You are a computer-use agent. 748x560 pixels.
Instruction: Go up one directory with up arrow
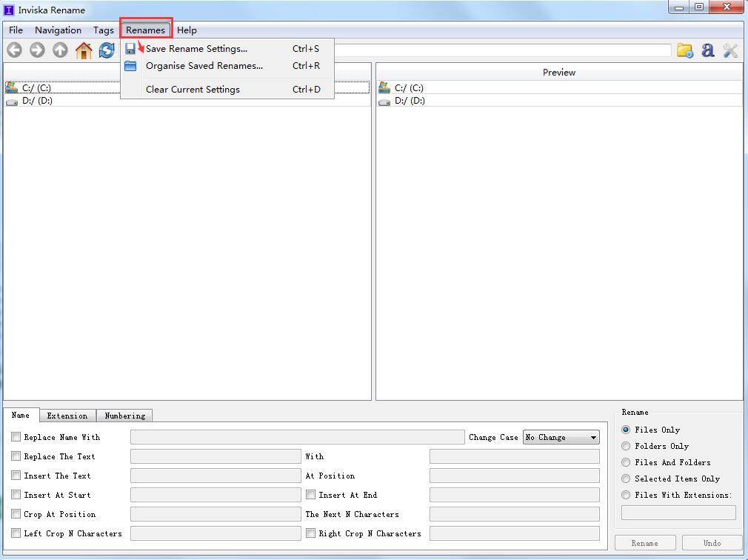pyautogui.click(x=60, y=50)
